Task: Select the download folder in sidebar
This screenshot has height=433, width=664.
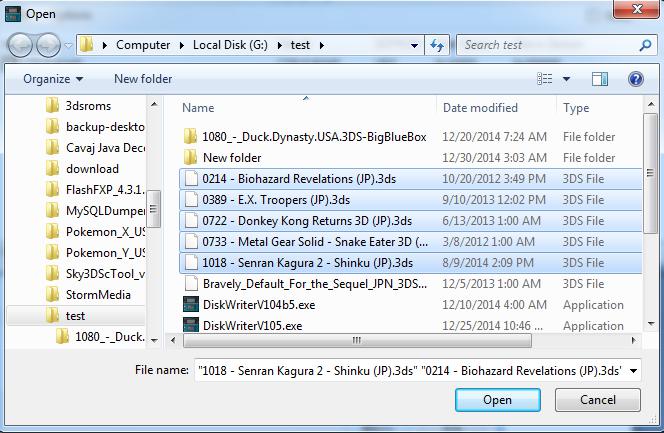Action: [82, 168]
